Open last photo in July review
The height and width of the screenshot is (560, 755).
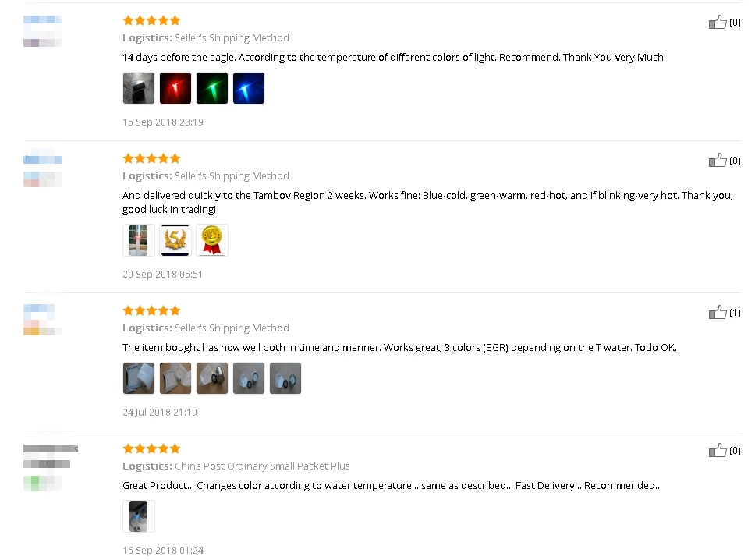tap(285, 378)
